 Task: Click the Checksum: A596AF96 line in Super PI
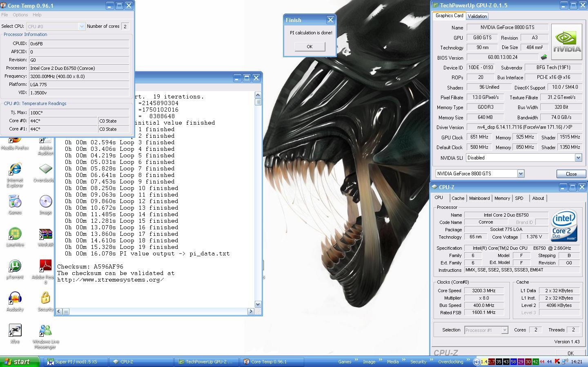[90, 266]
